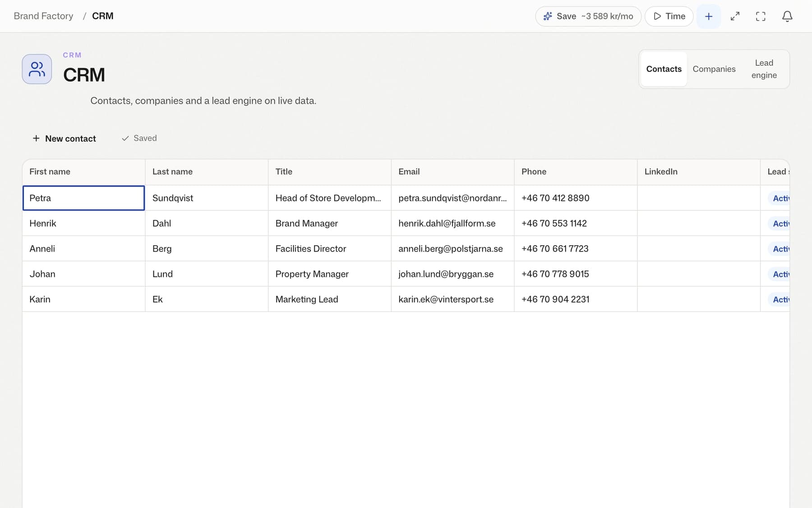
Task: Click the blue plus button in header
Action: tap(709, 16)
